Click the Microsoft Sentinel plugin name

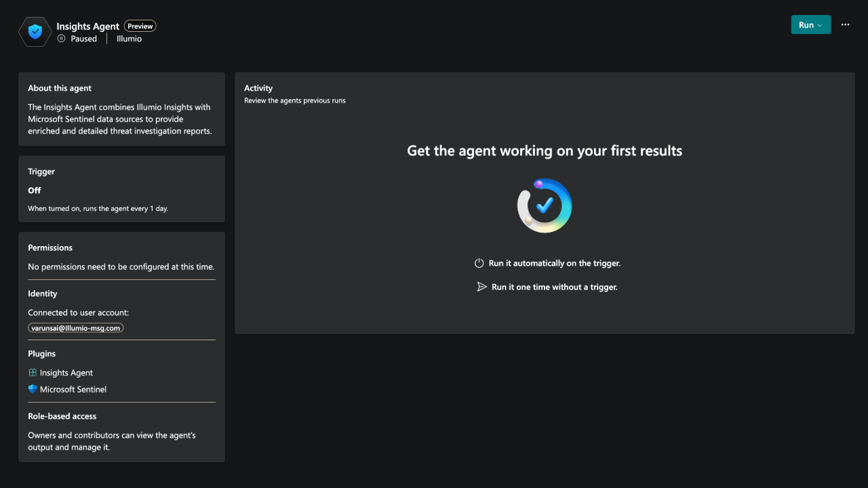click(73, 389)
